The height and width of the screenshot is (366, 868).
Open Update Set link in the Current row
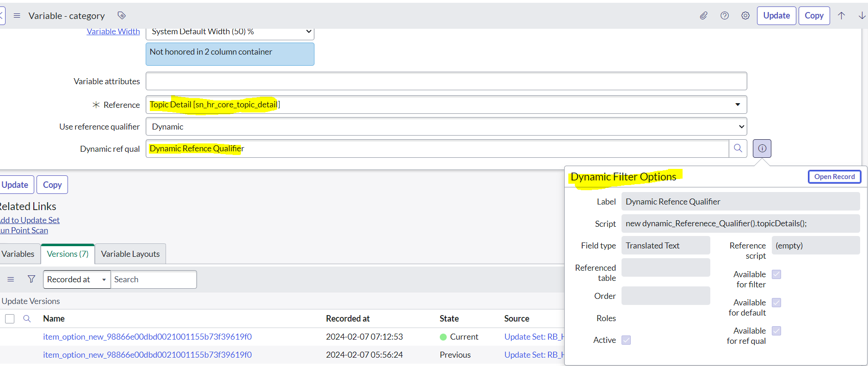click(534, 337)
